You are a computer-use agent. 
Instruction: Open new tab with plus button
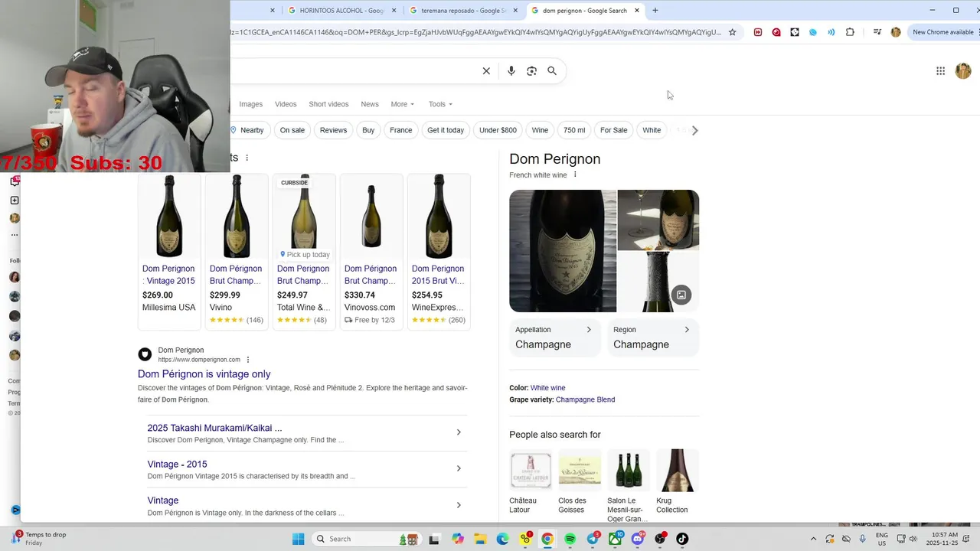(655, 11)
